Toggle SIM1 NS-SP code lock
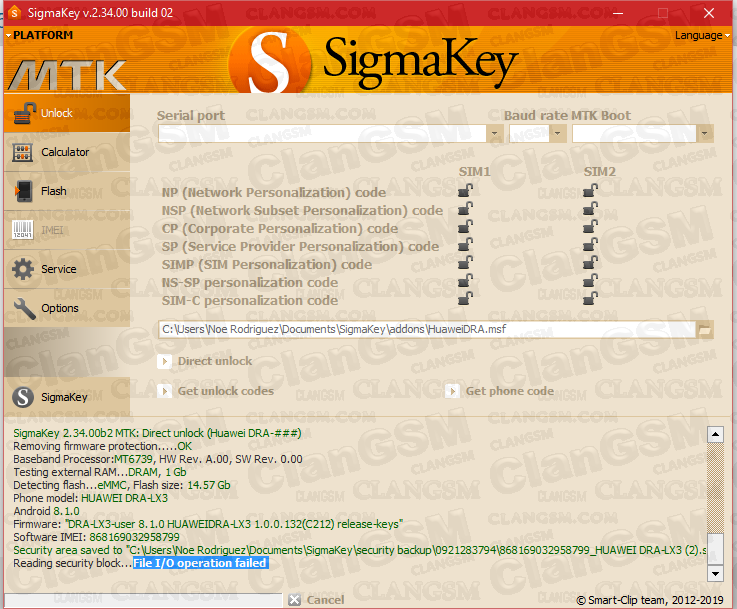The width and height of the screenshot is (737, 609). [x=465, y=281]
